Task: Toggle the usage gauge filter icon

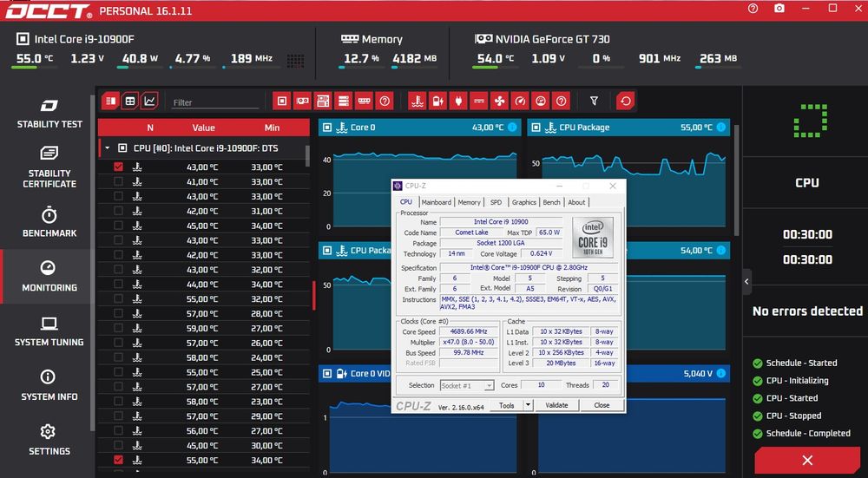Action: (x=540, y=101)
